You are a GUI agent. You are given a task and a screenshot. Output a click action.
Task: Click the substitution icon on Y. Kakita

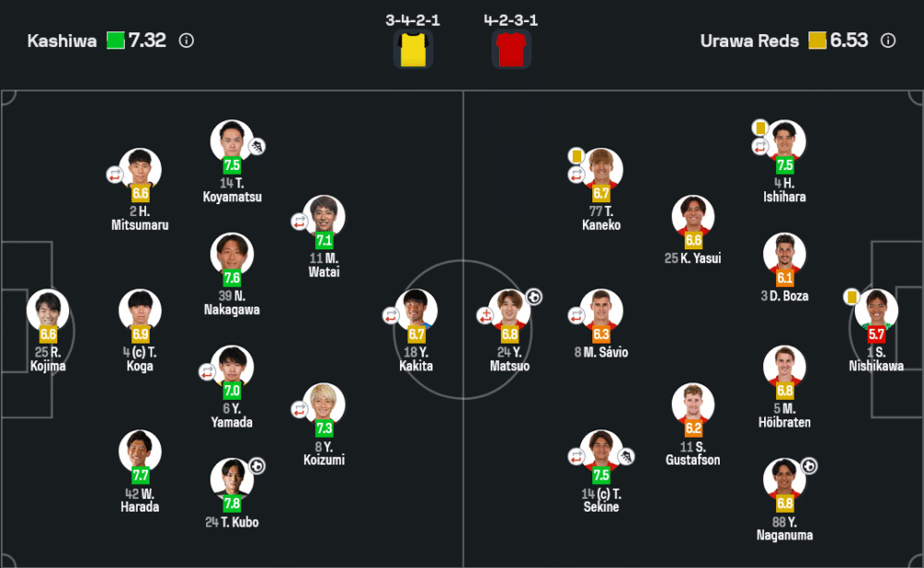tap(391, 315)
